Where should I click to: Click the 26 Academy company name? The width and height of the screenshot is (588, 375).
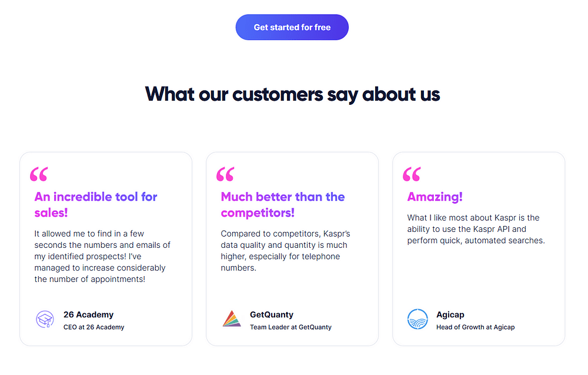tap(89, 314)
